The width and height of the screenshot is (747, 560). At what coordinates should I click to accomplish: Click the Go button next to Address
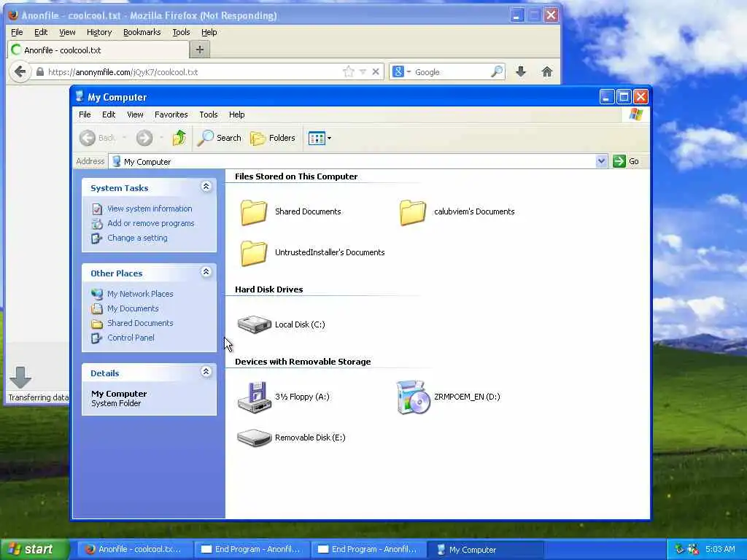(x=626, y=161)
